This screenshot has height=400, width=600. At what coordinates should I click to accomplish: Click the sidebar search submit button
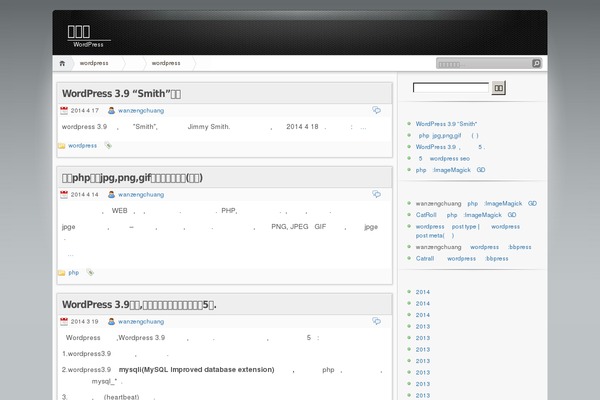pyautogui.click(x=499, y=88)
